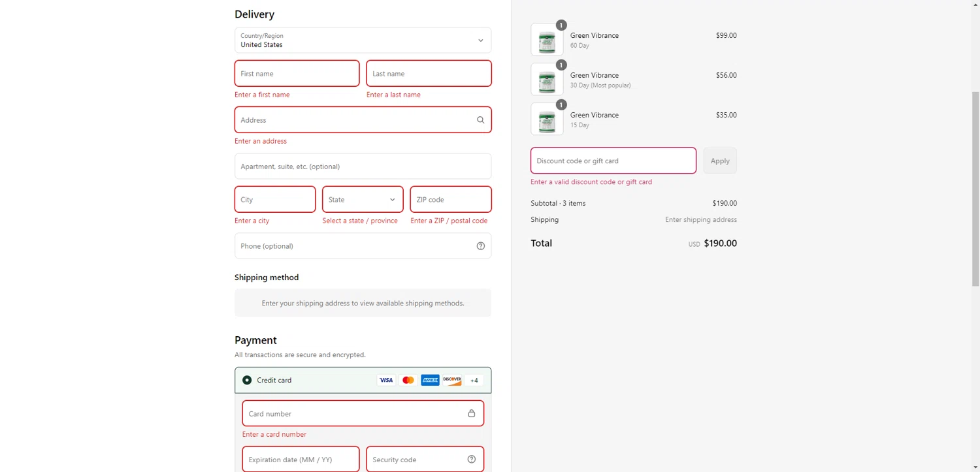This screenshot has height=472, width=980.
Task: Click the "Enter a card number" error
Action: coord(274,434)
